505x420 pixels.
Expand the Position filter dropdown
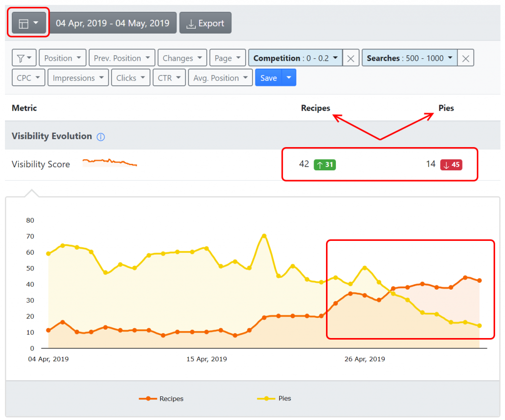click(x=63, y=58)
